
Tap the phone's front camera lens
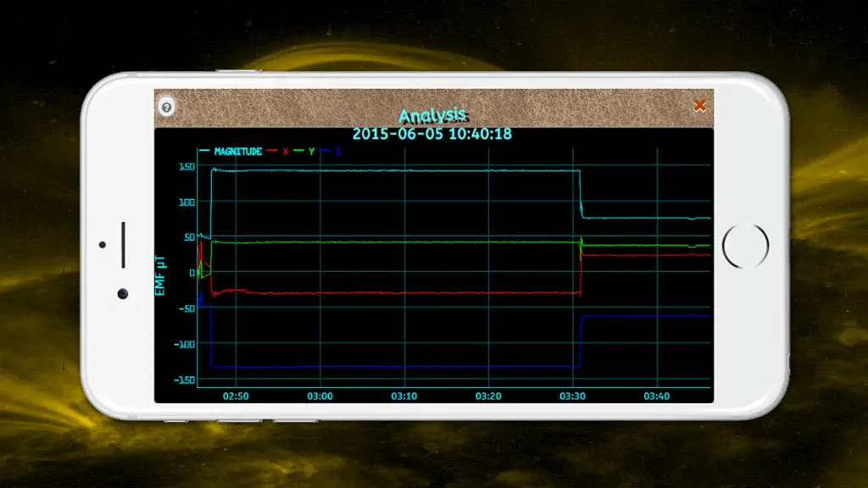(x=123, y=294)
